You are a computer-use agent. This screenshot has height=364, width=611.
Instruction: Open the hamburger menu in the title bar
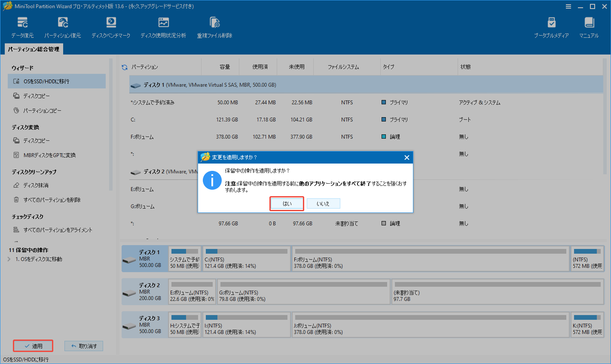[568, 6]
